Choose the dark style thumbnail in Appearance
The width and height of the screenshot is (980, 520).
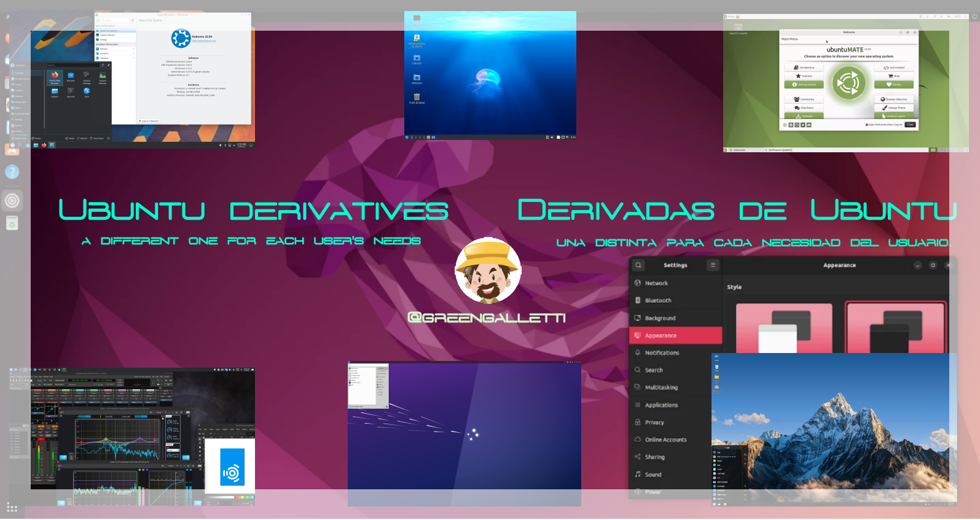coord(896,328)
